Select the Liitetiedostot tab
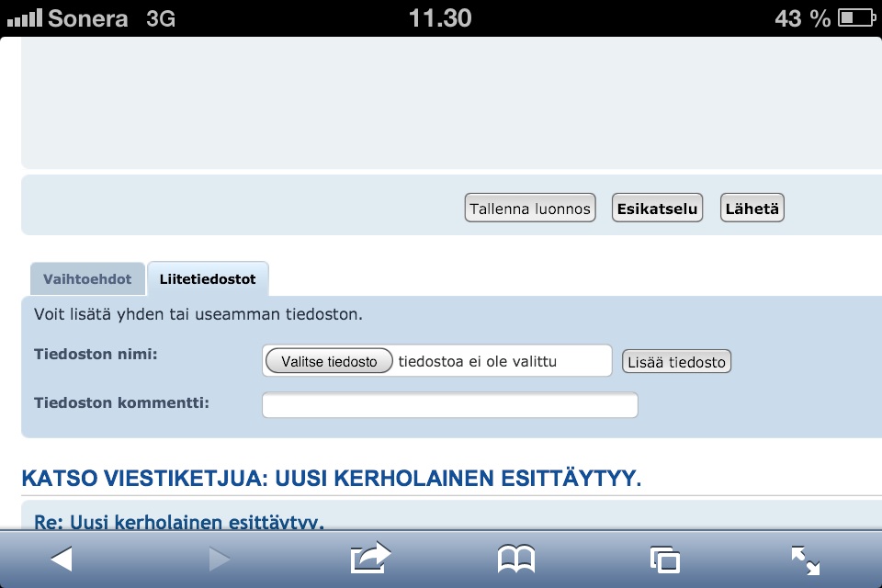This screenshot has width=882, height=588. pyautogui.click(x=208, y=279)
